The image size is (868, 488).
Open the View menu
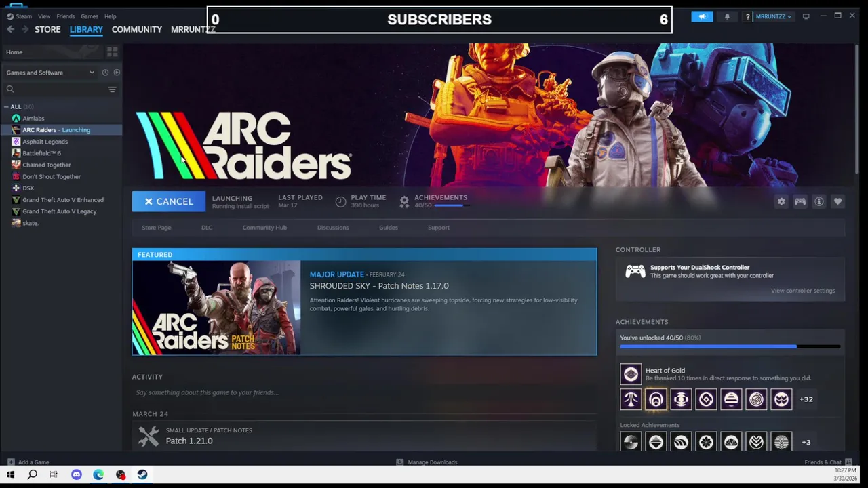(x=44, y=16)
